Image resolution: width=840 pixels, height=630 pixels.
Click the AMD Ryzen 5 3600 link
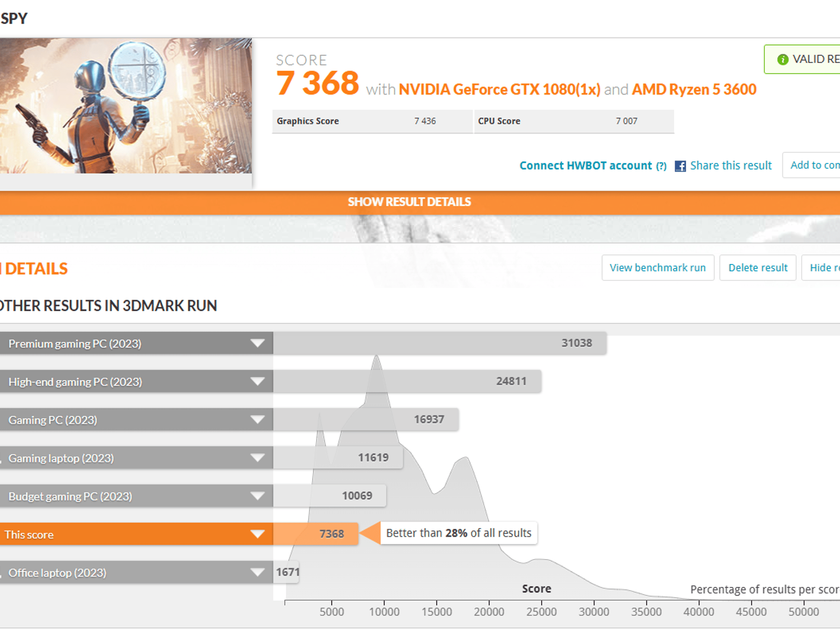pos(694,89)
